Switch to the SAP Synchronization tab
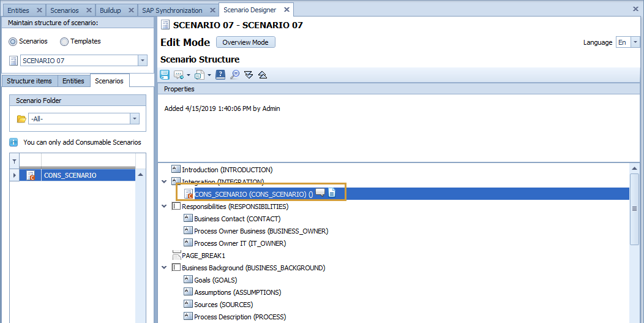 (172, 10)
